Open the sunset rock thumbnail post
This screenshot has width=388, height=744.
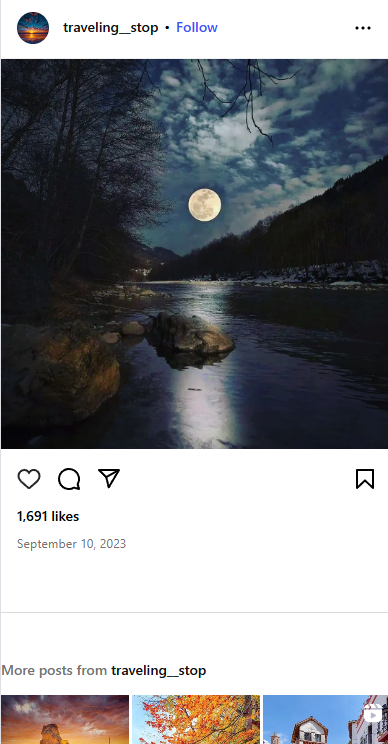65,719
